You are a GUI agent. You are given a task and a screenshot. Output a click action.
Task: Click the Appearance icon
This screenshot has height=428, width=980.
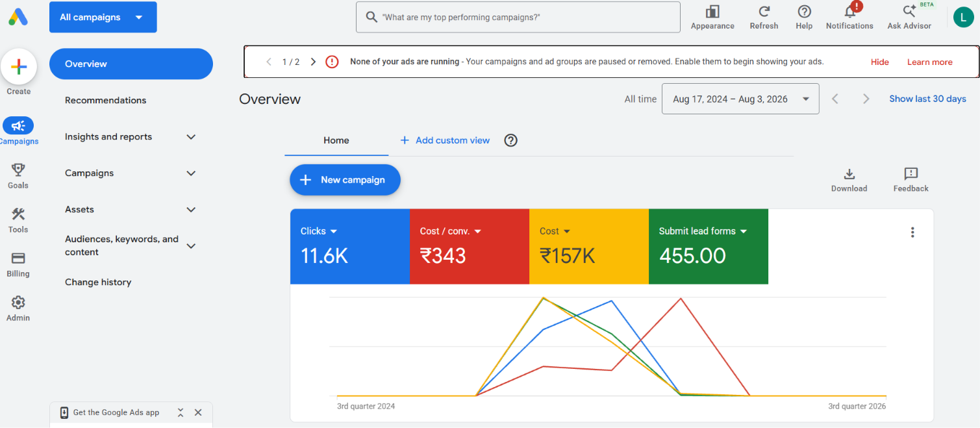coord(712,12)
